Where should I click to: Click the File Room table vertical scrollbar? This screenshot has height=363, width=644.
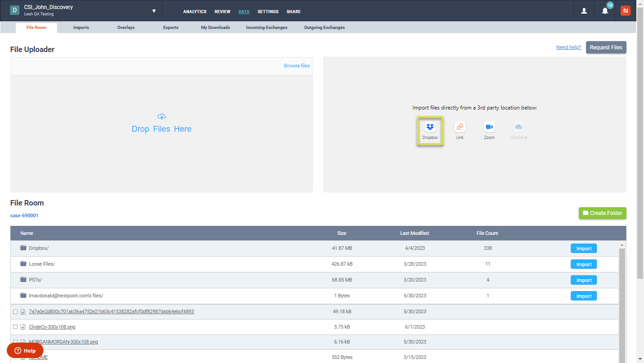coord(622,306)
